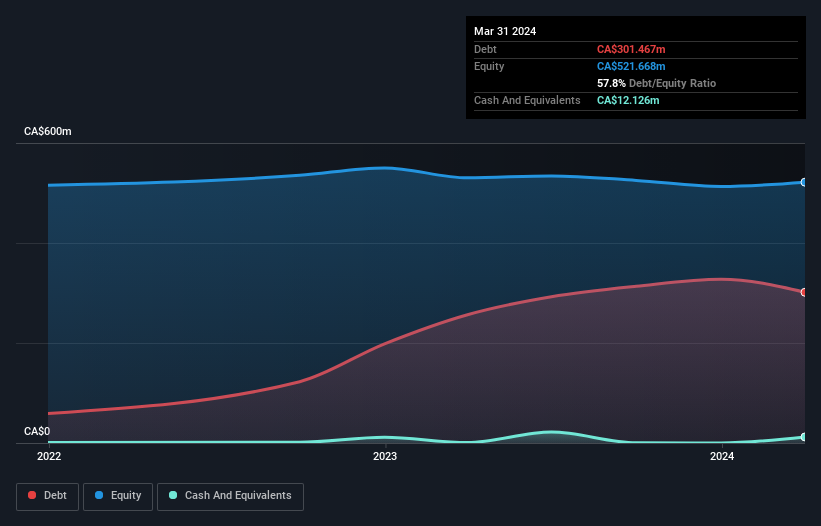Screen dimensions: 821x526
Task: Click the CA$0 axis label
Action: 37,431
